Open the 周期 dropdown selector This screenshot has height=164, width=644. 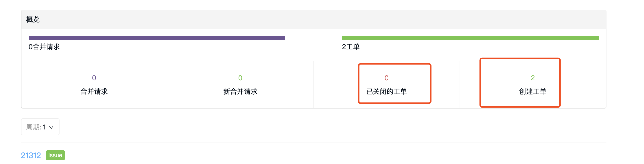40,127
